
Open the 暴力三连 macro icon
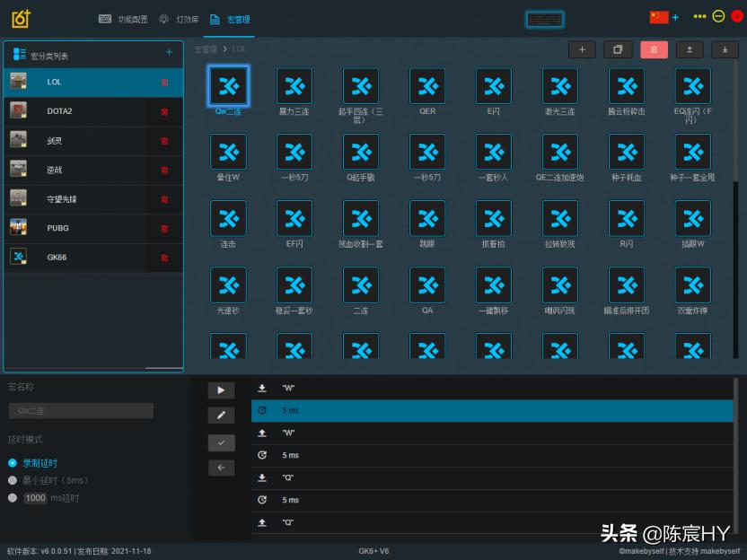[294, 86]
